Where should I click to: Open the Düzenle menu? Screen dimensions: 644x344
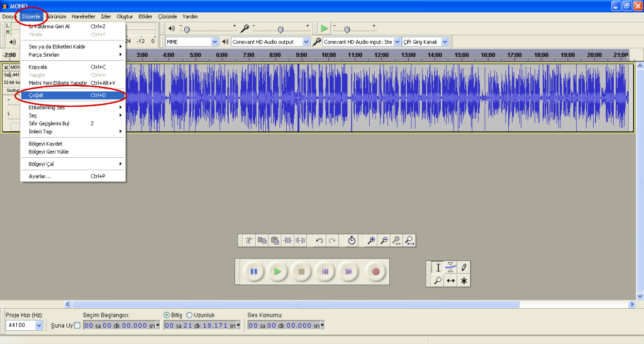[x=31, y=16]
